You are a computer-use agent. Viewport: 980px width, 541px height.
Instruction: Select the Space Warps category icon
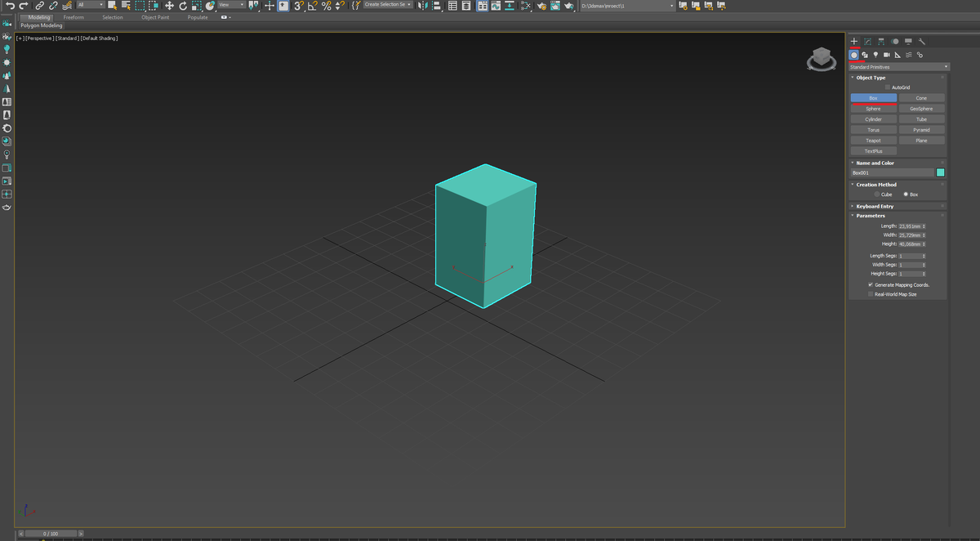(909, 55)
